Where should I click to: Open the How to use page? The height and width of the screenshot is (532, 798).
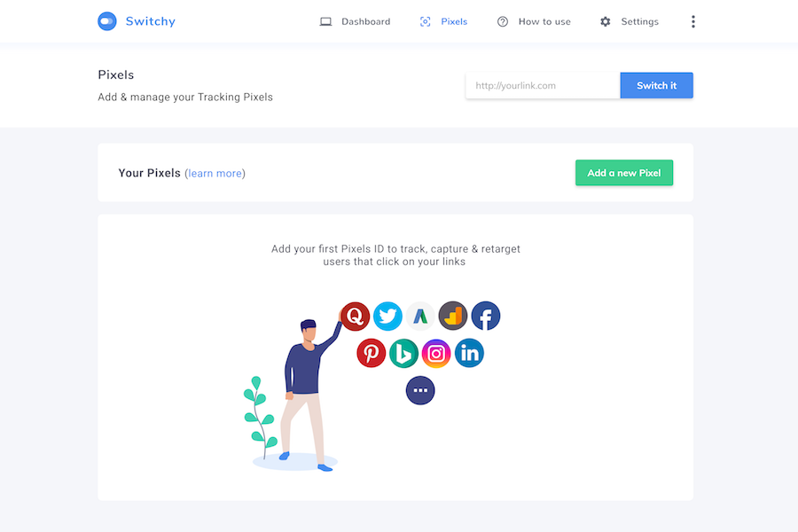pyautogui.click(x=534, y=21)
